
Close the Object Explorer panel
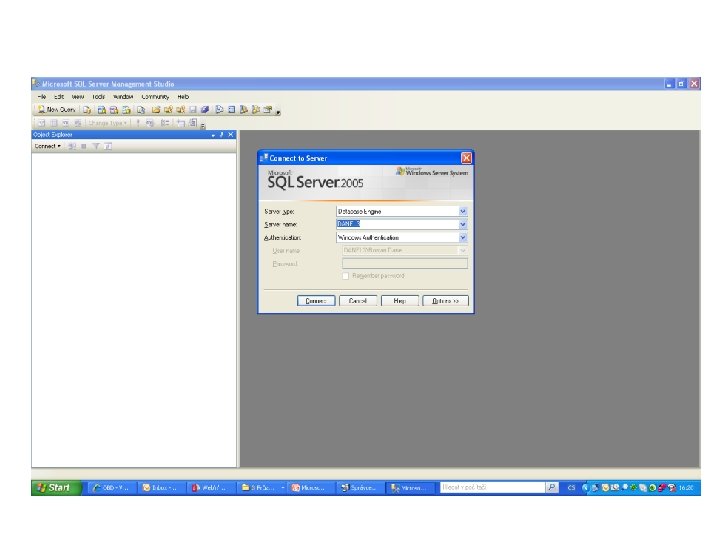(x=231, y=135)
